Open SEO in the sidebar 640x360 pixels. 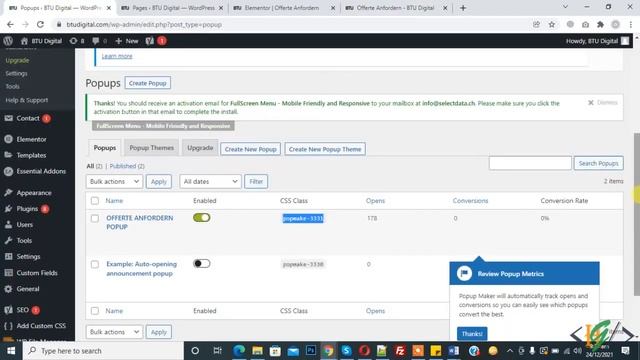click(22, 310)
